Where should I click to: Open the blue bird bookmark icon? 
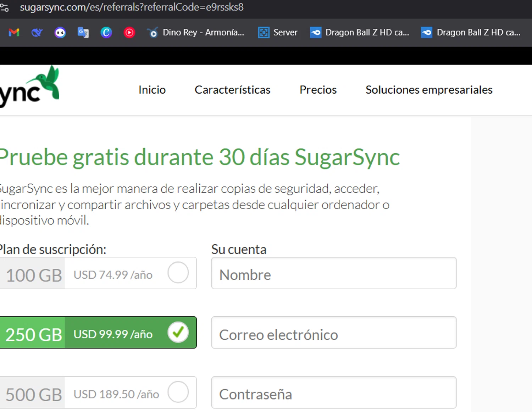(x=37, y=33)
